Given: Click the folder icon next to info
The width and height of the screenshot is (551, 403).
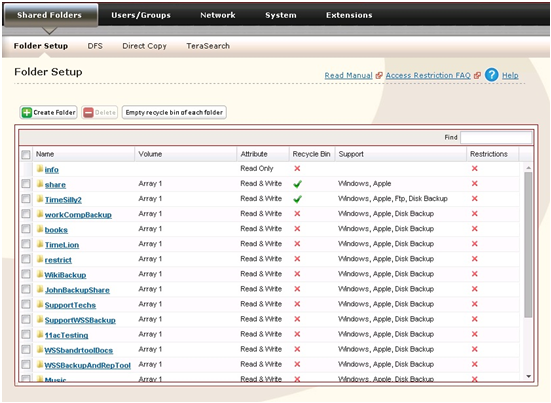Looking at the screenshot, I should tap(40, 169).
